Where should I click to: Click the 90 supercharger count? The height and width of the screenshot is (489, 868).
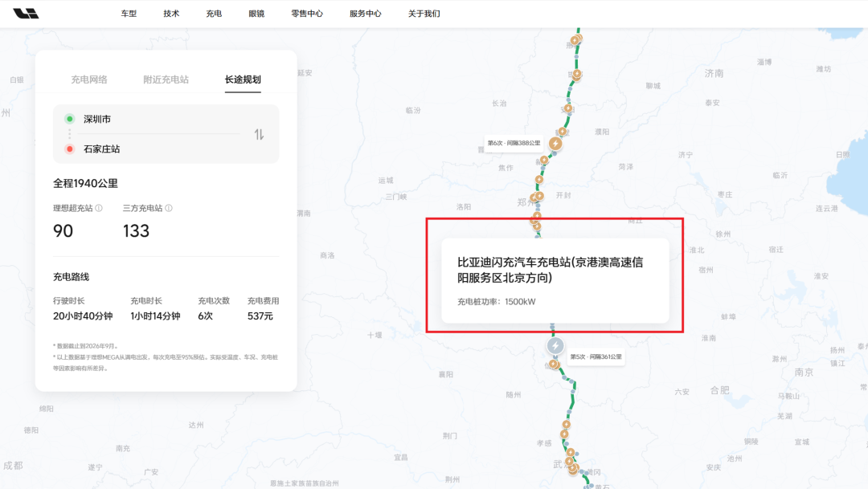point(63,230)
